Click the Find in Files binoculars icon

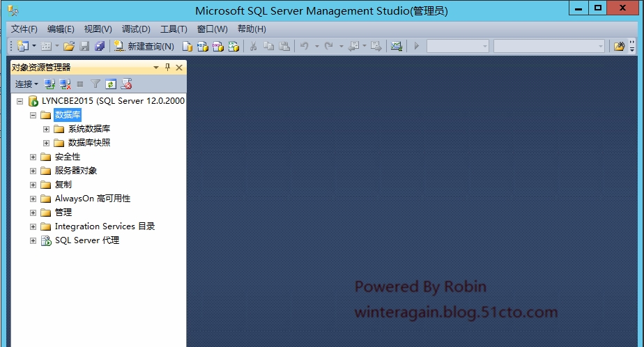click(619, 46)
